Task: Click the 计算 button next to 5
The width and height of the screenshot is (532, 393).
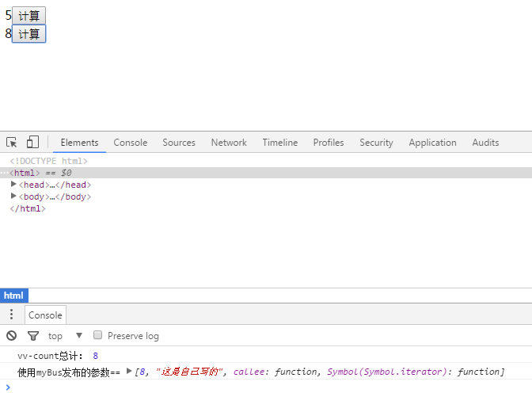Action: click(x=28, y=16)
